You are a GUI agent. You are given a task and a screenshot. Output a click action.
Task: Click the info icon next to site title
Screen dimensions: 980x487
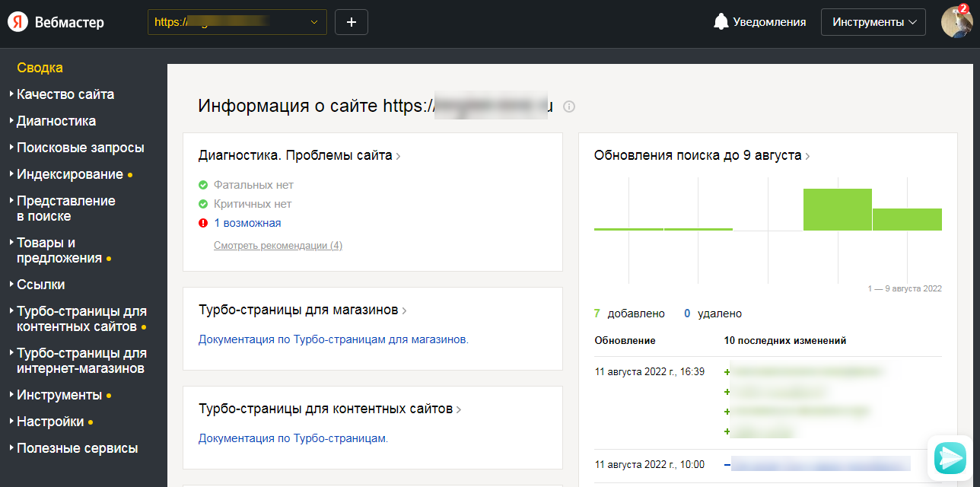point(569,107)
